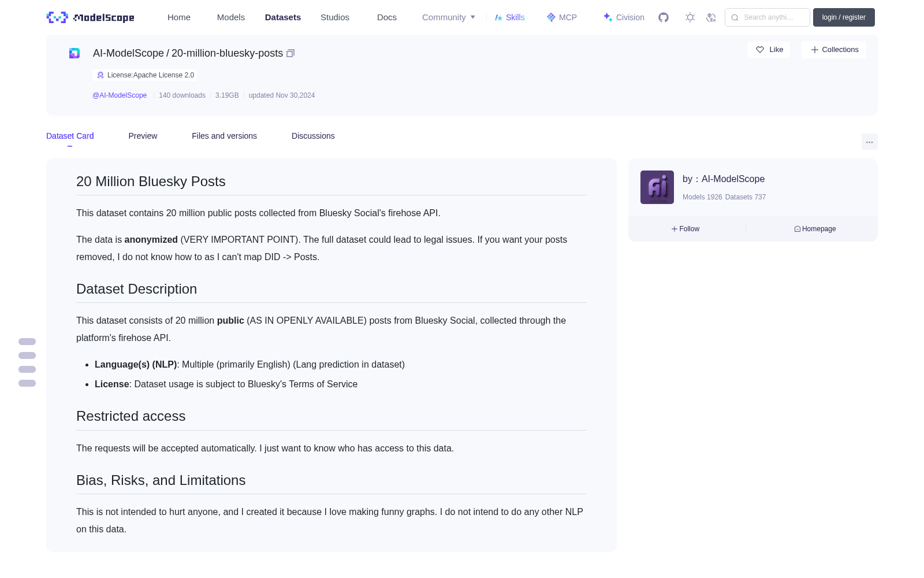Click the 140 downloads text
Viewport: 924px width, 578px height.
click(x=182, y=95)
